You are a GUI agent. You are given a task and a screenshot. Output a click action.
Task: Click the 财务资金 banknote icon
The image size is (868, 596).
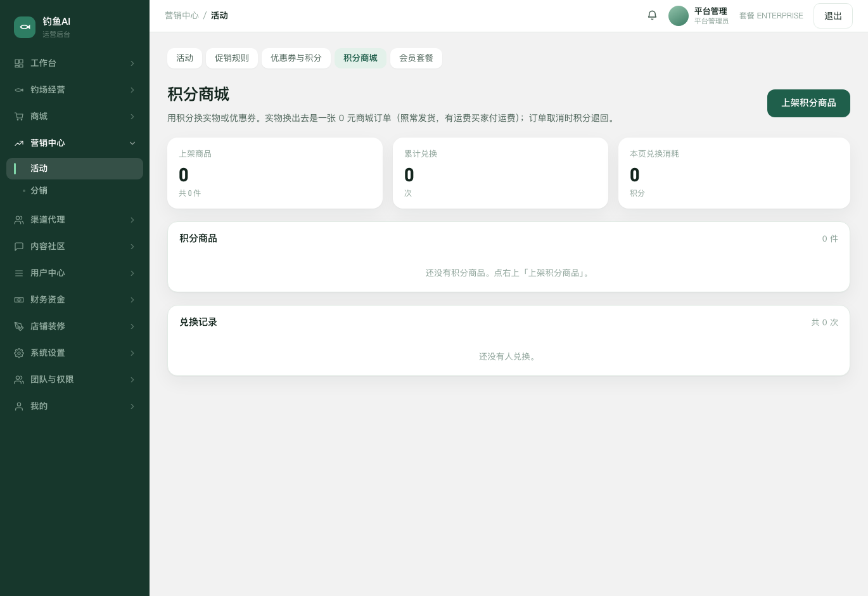click(x=19, y=300)
